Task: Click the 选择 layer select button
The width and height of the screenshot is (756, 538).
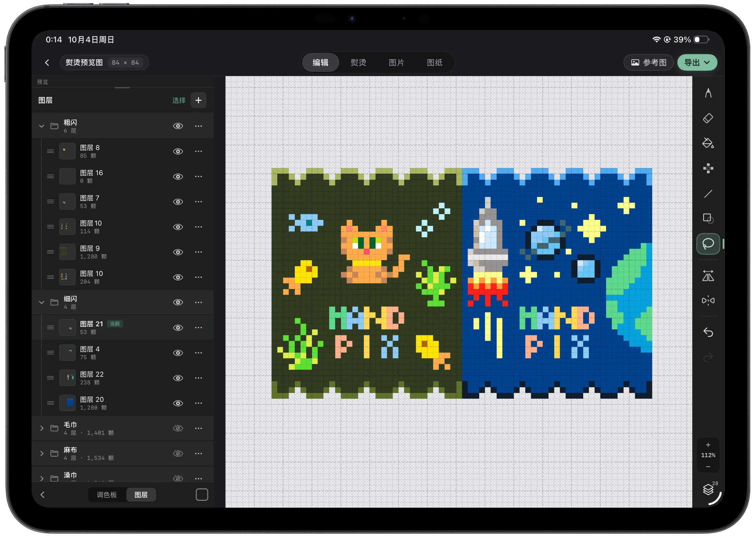Action: tap(179, 100)
